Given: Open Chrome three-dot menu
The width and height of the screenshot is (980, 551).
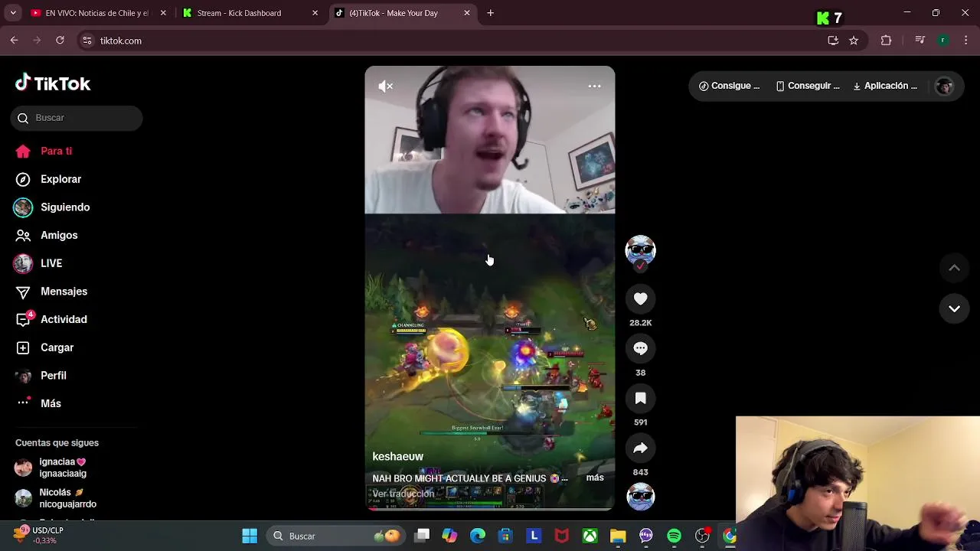Looking at the screenshot, I should 966,41.
